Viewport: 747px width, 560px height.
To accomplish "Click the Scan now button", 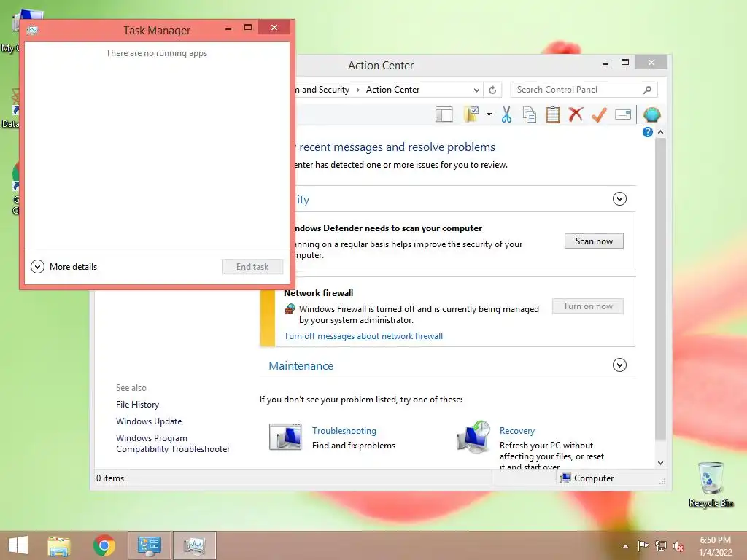I will tap(594, 241).
